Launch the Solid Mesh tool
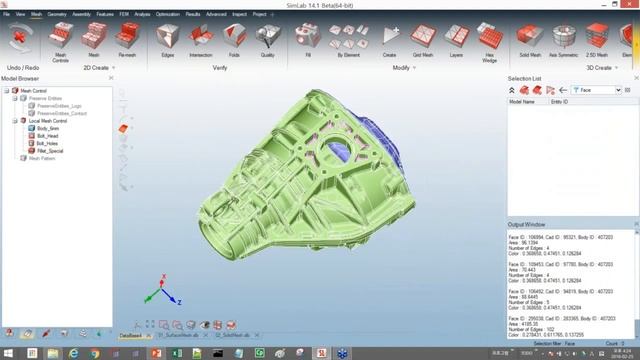 [x=530, y=40]
